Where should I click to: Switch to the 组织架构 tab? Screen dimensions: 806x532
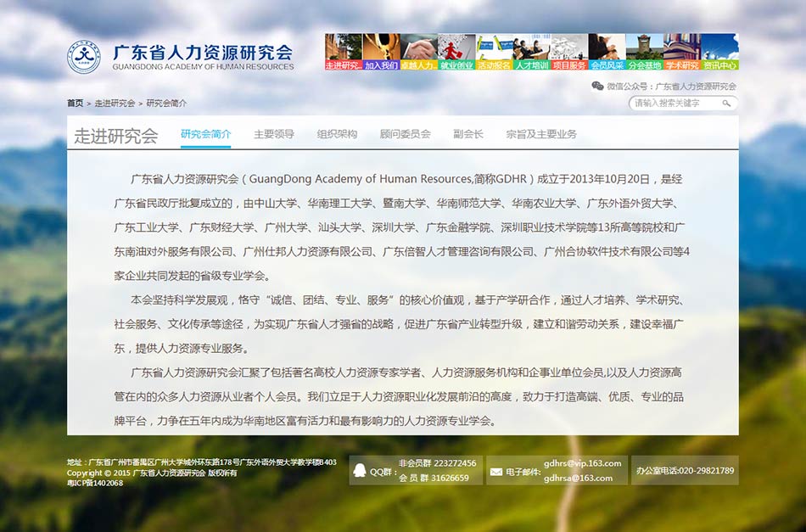click(x=337, y=134)
